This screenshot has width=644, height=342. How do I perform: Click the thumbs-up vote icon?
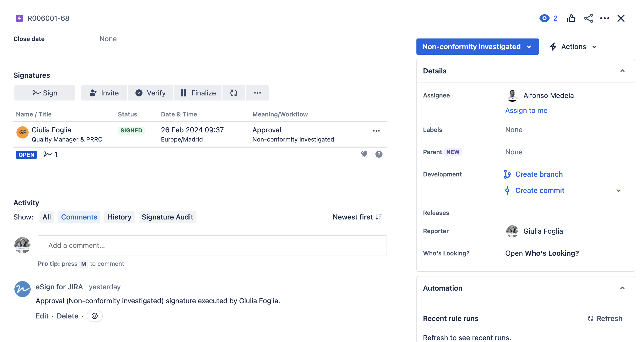(x=571, y=18)
